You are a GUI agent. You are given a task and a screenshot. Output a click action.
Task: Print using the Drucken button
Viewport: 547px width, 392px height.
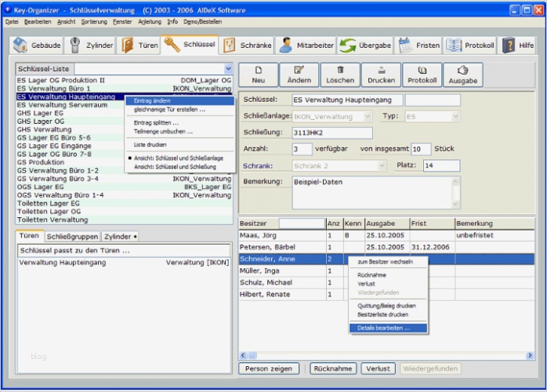click(x=382, y=74)
